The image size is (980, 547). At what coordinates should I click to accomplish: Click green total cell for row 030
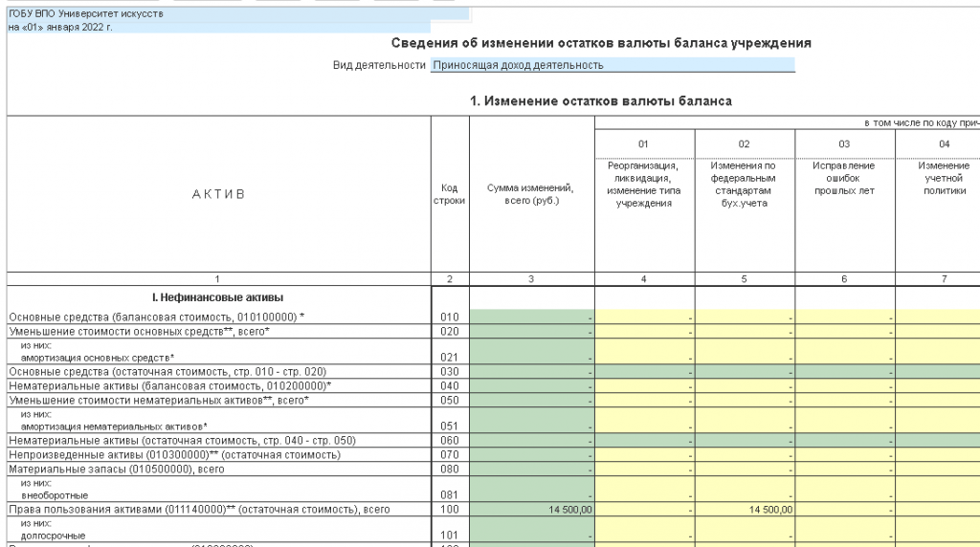[x=532, y=371]
